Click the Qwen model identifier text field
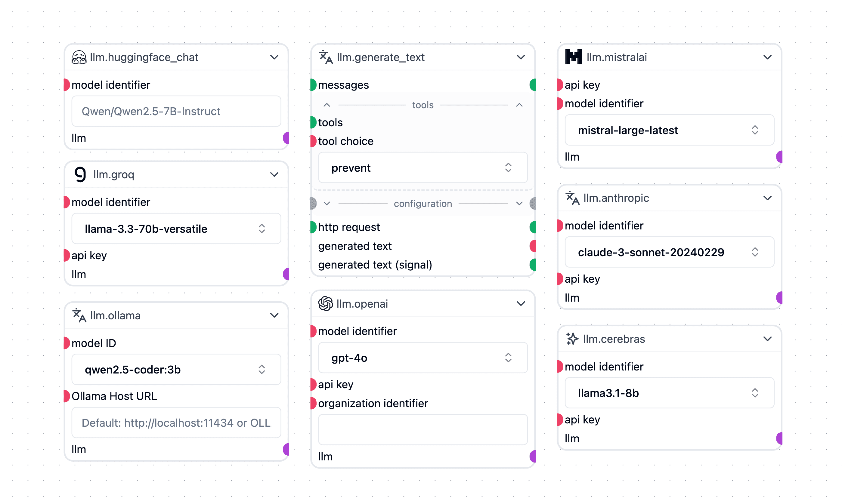842x504 pixels. [176, 111]
